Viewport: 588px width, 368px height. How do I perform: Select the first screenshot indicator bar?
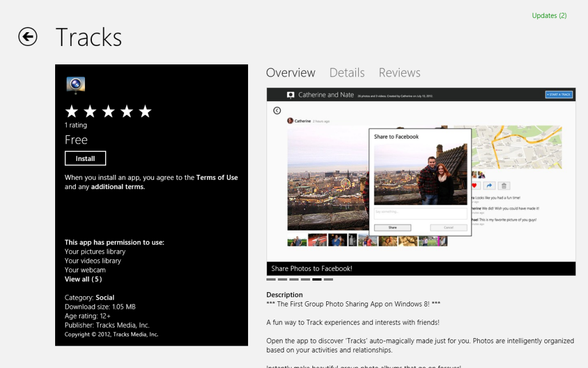pos(271,279)
